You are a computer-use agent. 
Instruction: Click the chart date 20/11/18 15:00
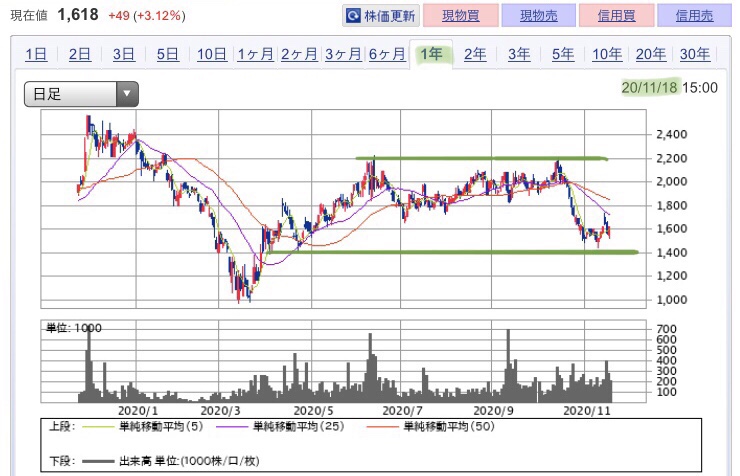[669, 87]
